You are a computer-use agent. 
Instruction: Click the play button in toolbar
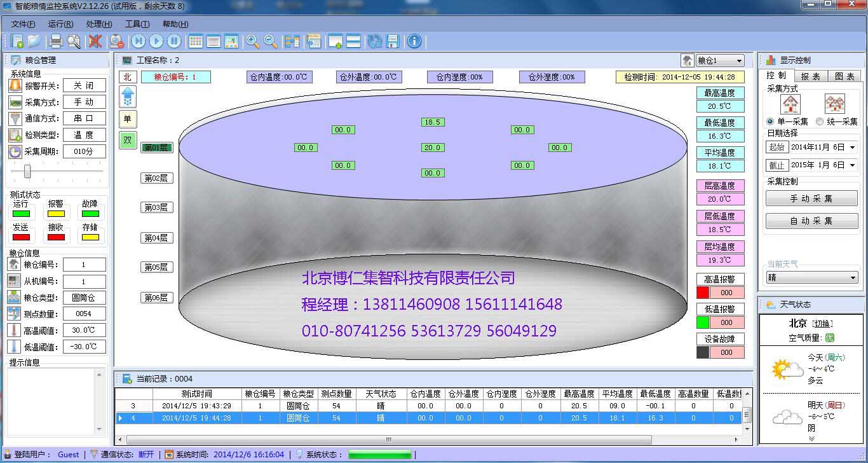point(156,41)
